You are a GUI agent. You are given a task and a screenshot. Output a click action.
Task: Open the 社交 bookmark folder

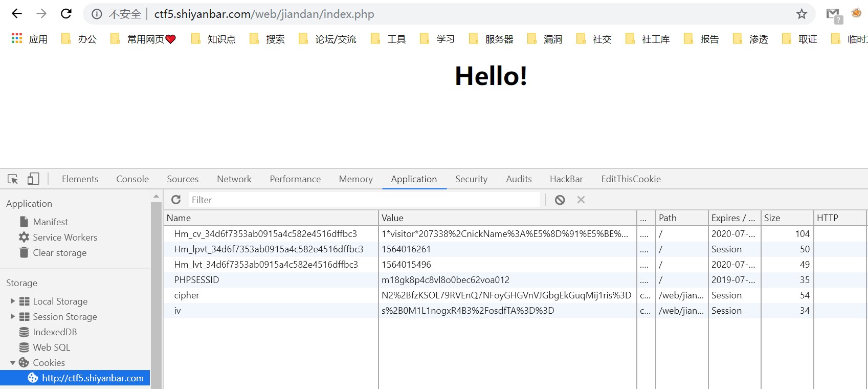[593, 39]
